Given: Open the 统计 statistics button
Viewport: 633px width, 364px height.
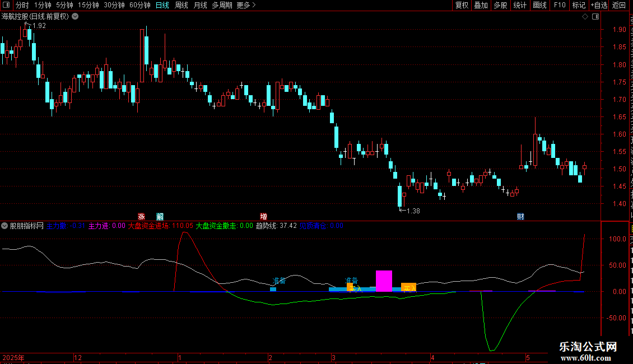Looking at the screenshot, I should click(519, 5).
